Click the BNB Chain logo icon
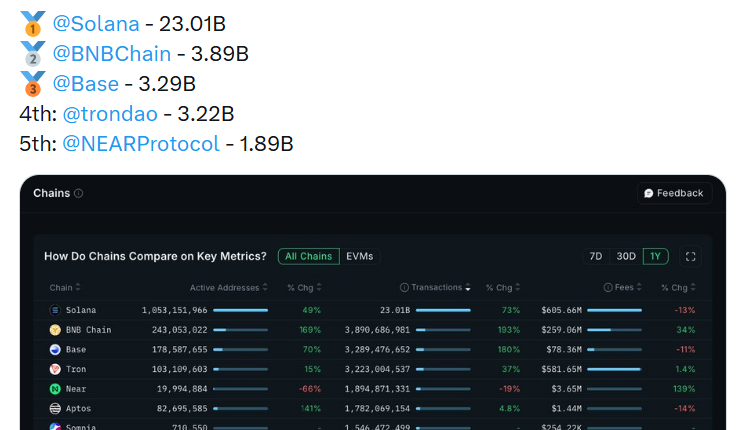The height and width of the screenshot is (430, 746). tap(55, 330)
